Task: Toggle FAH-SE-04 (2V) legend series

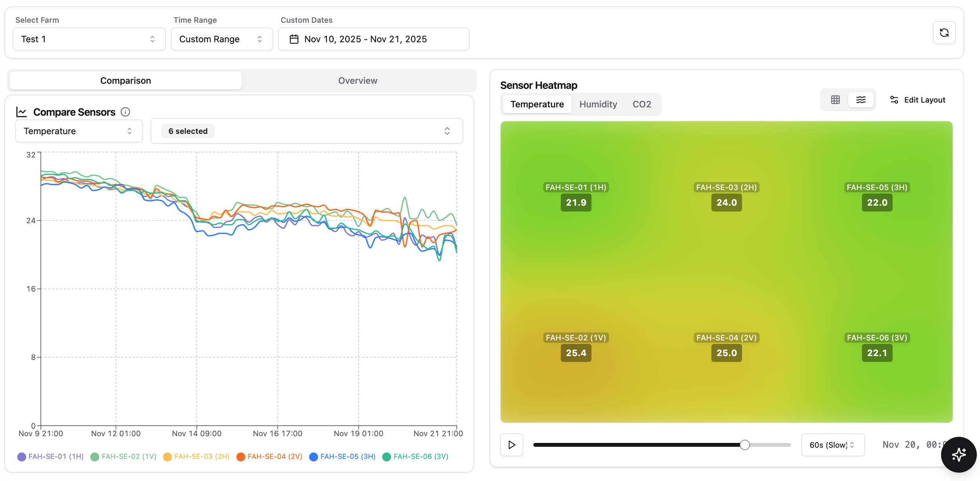Action: 270,457
